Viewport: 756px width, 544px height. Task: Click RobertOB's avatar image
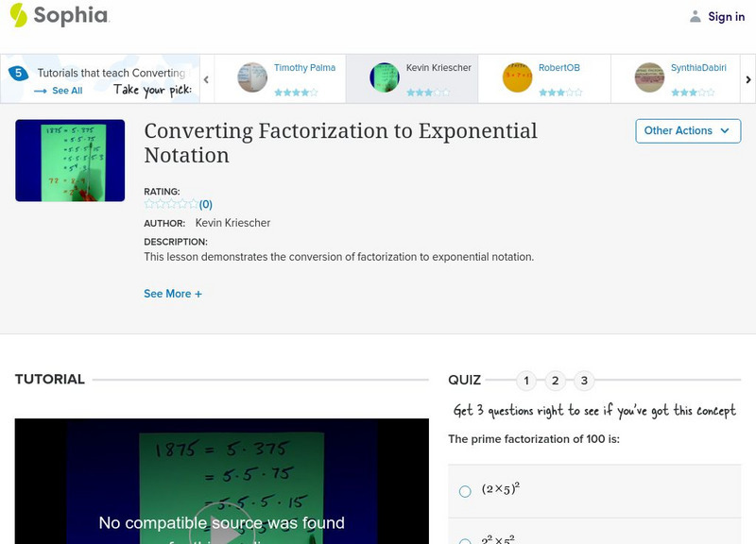pyautogui.click(x=519, y=76)
